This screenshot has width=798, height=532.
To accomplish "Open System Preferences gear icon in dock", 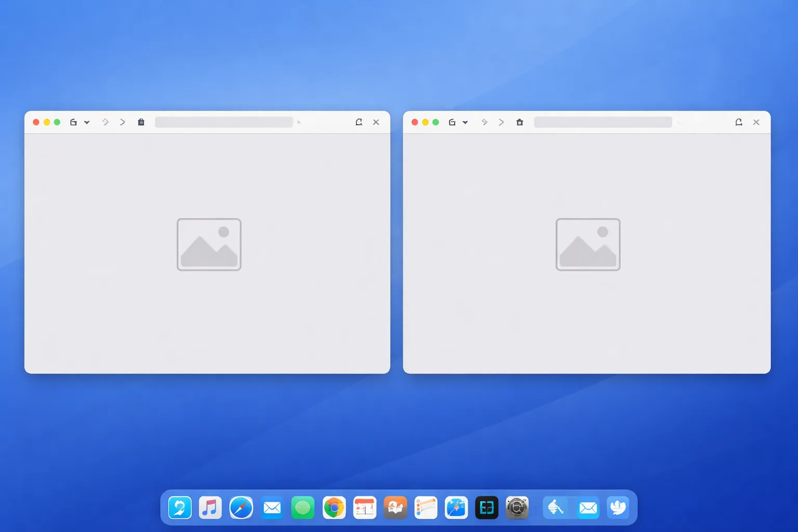I will click(517, 508).
